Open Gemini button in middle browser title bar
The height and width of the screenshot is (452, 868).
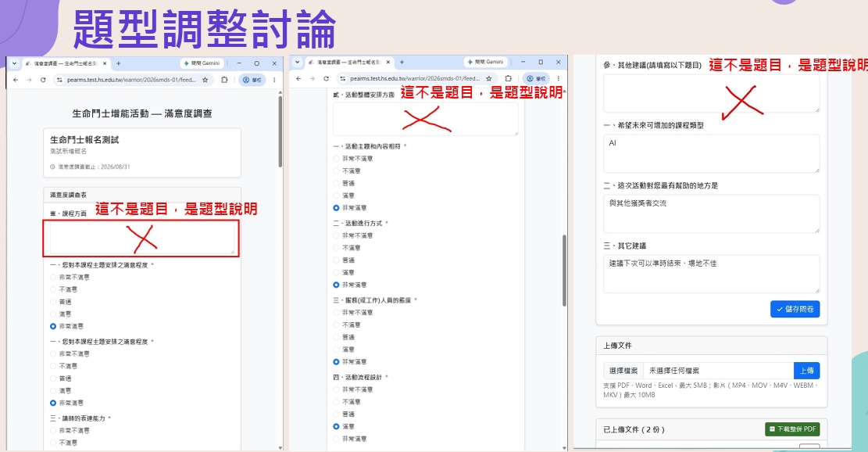tap(485, 62)
